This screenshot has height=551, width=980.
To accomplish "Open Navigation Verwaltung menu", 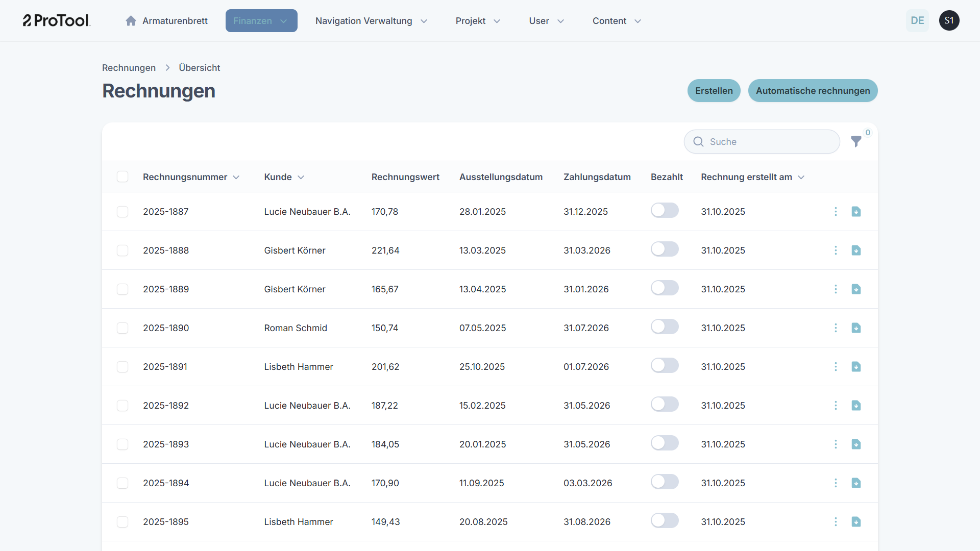I will click(x=371, y=21).
